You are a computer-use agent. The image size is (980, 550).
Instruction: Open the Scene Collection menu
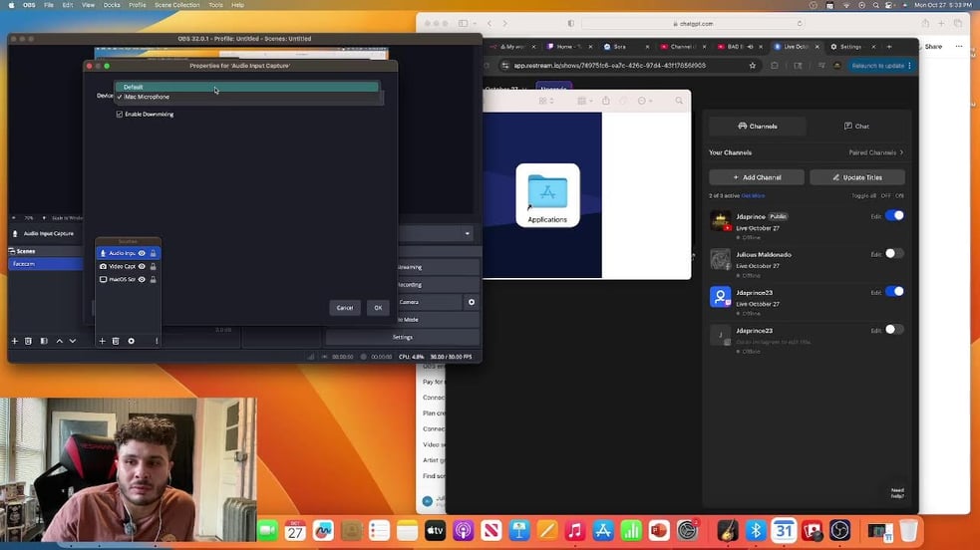[176, 5]
